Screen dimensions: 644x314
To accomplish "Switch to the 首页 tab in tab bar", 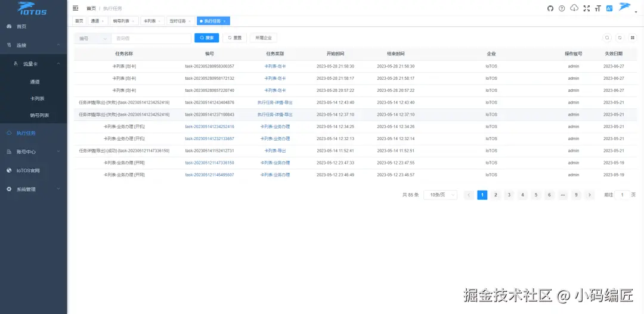I will 79,21.
